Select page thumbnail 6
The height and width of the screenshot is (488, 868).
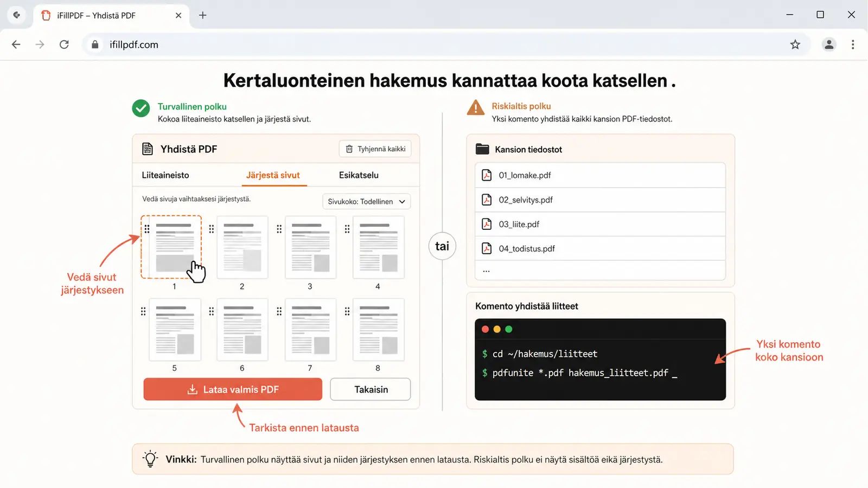click(x=242, y=330)
